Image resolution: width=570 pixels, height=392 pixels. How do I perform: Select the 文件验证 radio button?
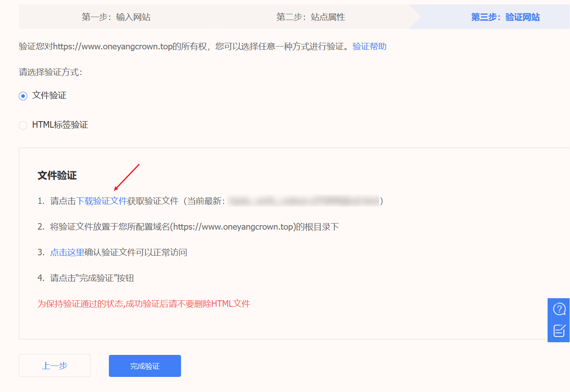point(23,96)
